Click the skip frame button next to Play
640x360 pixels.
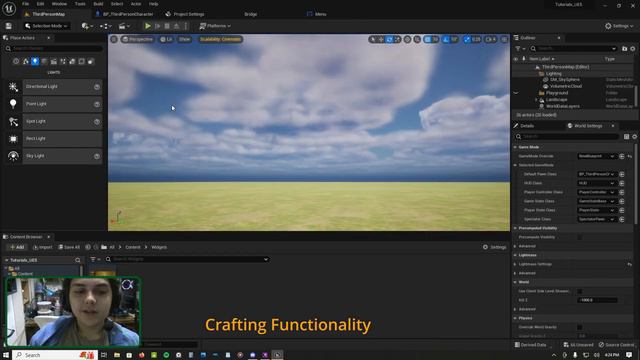158,26
